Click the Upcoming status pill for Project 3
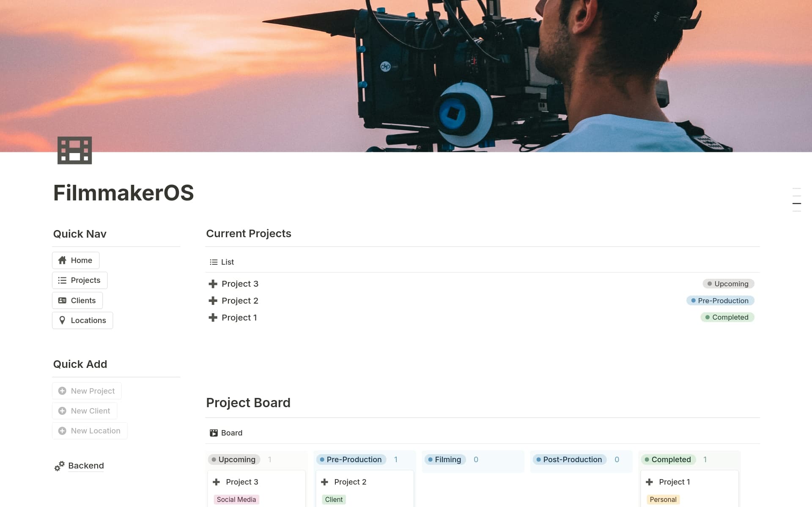 [728, 283]
